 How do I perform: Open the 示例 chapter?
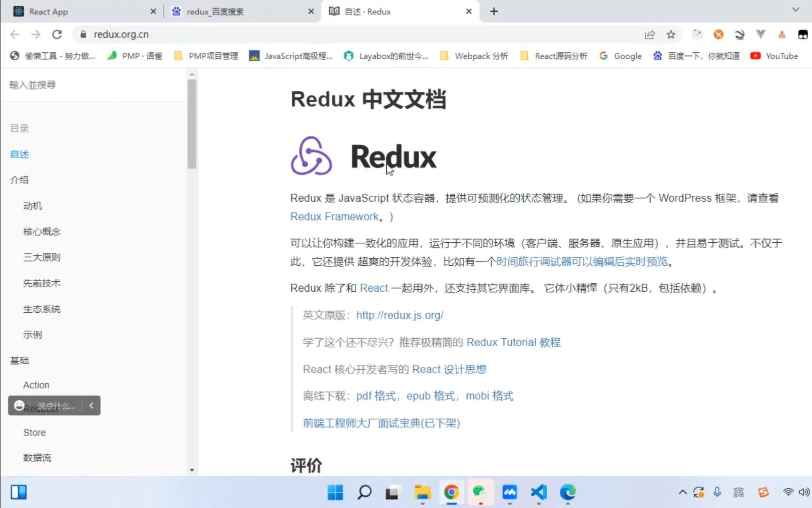coord(33,334)
